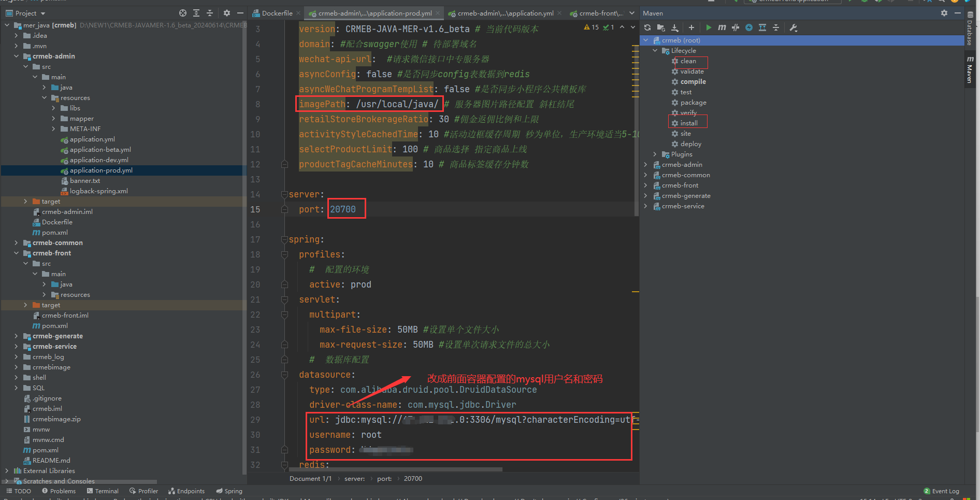This screenshot has height=500, width=980.
Task: Expand all in Project panel
Action: [x=196, y=13]
